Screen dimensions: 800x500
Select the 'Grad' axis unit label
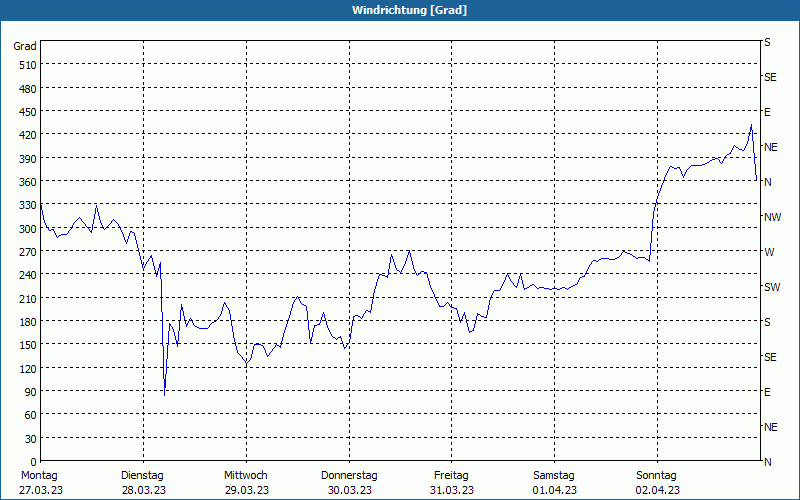pos(25,46)
